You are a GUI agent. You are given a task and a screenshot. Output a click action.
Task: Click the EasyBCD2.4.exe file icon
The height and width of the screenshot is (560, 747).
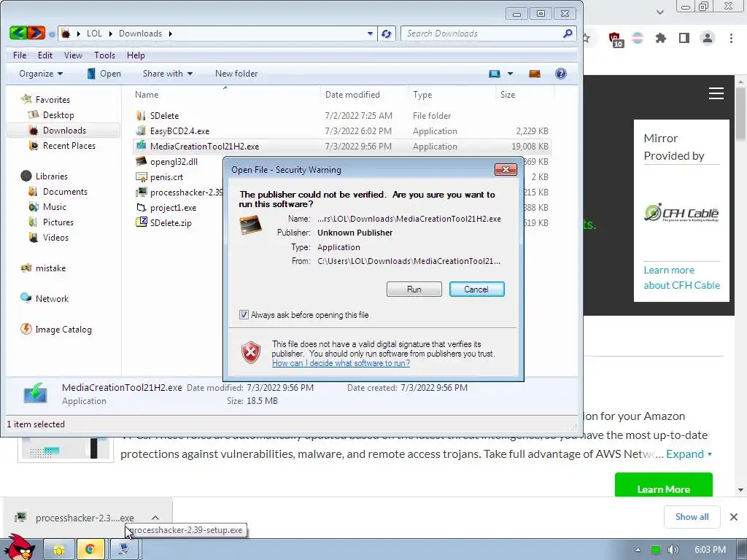pos(141,131)
